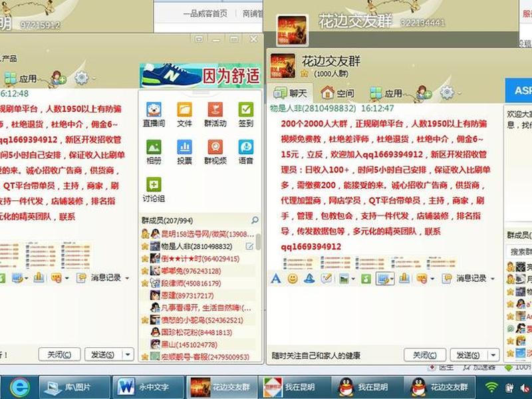
Task: Select member 国珍松花粉(84481813)
Action: tap(197, 332)
